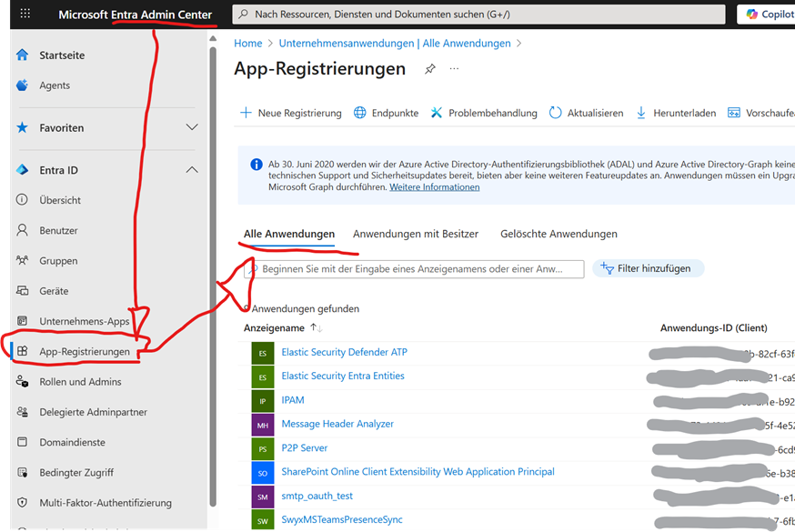Click the Agents sidebar icon
The image size is (795, 532).
click(x=23, y=85)
